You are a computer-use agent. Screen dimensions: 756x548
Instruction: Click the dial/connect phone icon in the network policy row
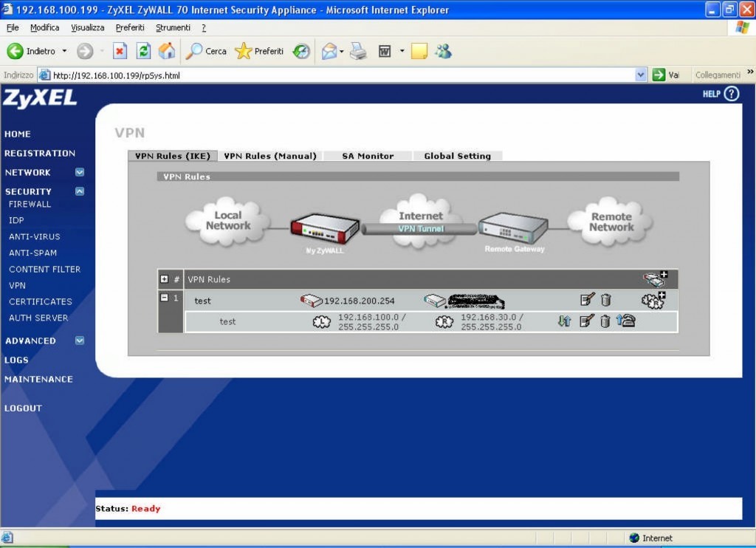626,321
